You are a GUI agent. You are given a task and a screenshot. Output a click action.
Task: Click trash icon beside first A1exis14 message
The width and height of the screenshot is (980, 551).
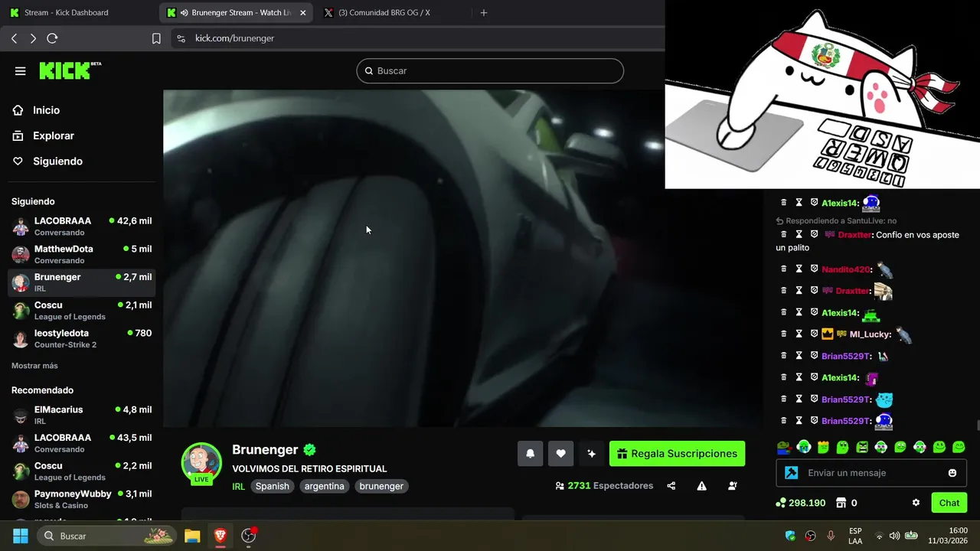point(783,203)
